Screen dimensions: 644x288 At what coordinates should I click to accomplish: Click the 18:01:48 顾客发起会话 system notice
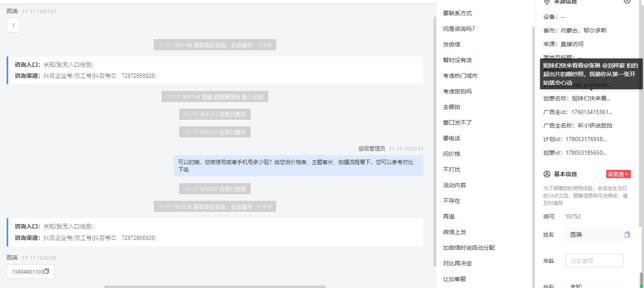point(215,45)
